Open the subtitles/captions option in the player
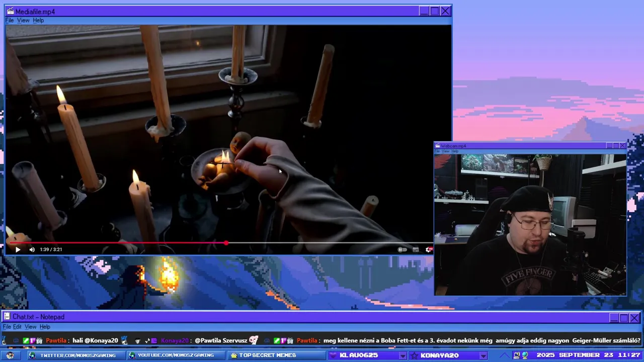Screen dimensions: 644x362 (x=416, y=249)
